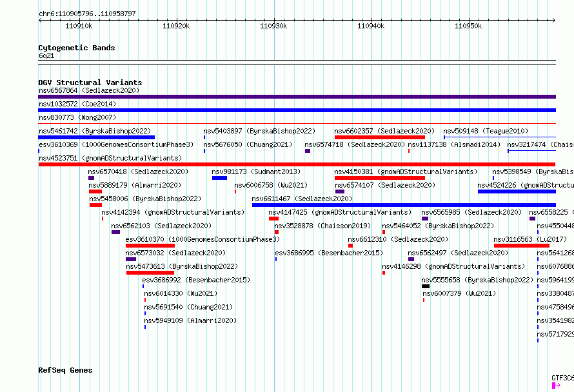Click the purple block under nsv6574718
574x392 pixels.
(x=308, y=151)
